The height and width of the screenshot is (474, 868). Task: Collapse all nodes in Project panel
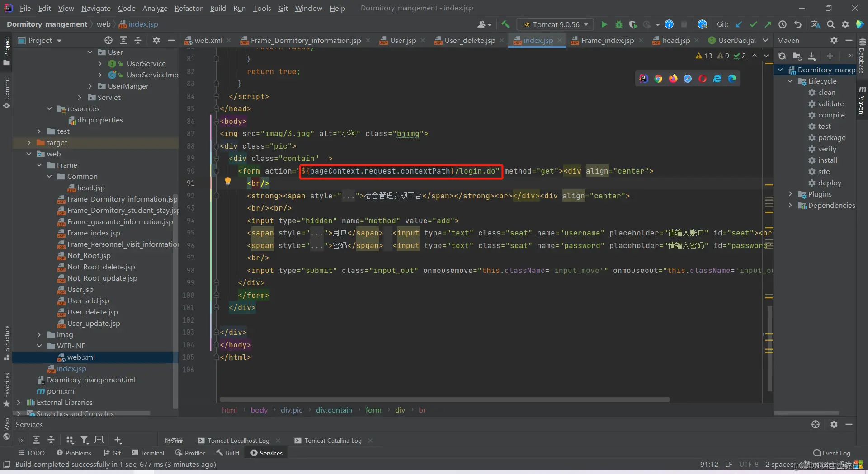pos(138,40)
